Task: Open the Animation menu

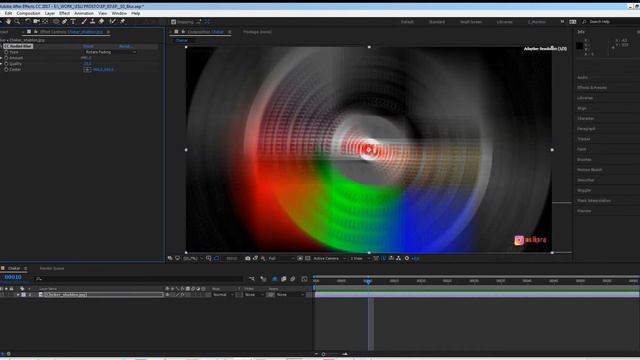Action: point(84,13)
